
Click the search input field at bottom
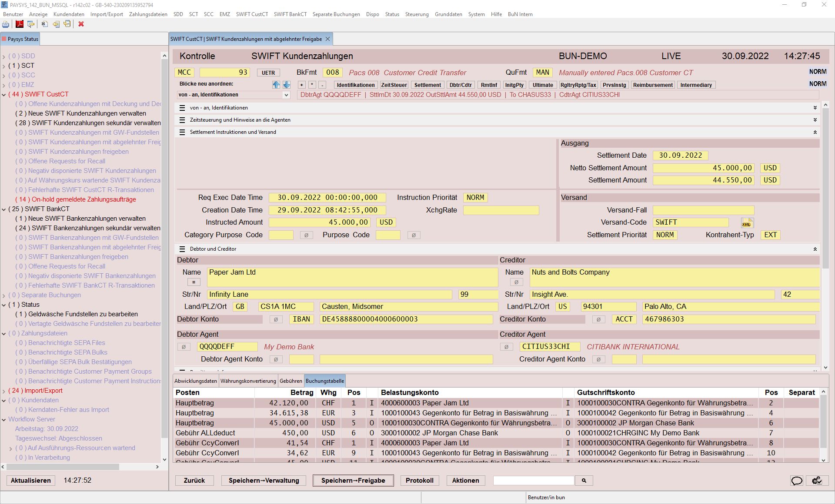(534, 481)
